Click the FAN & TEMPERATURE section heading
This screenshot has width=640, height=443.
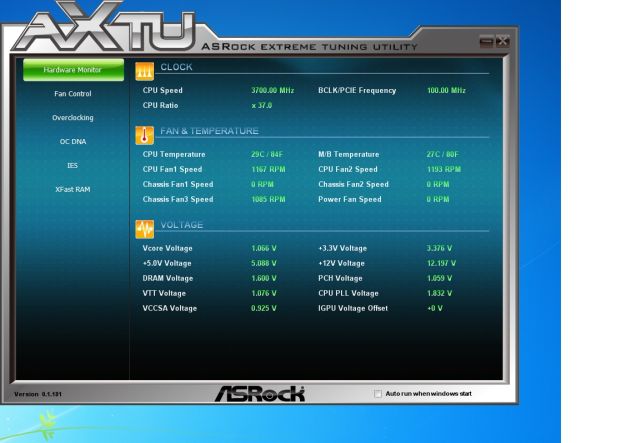click(209, 131)
